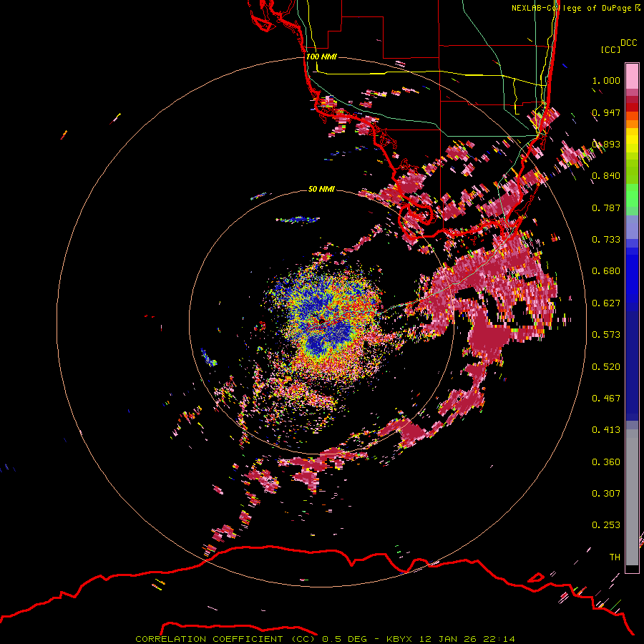Screen dimensions: 644x644
Task: Click the 0.520 scale value
Action: point(606,367)
